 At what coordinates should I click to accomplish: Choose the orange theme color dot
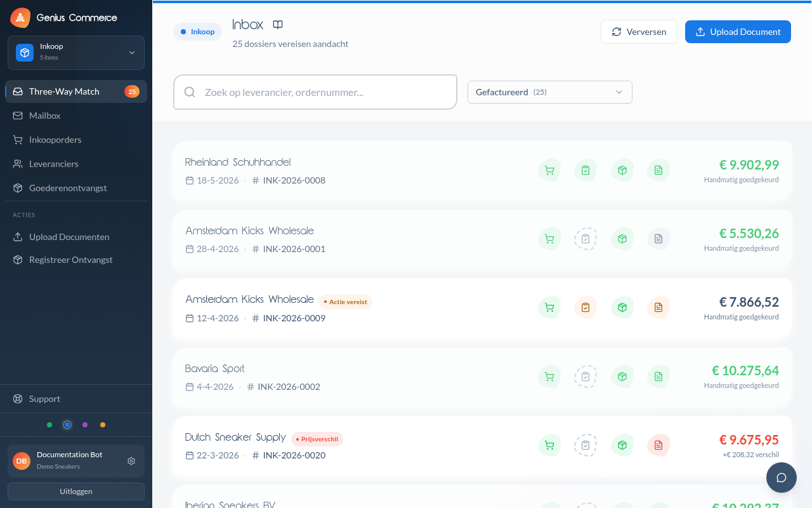tap(103, 425)
